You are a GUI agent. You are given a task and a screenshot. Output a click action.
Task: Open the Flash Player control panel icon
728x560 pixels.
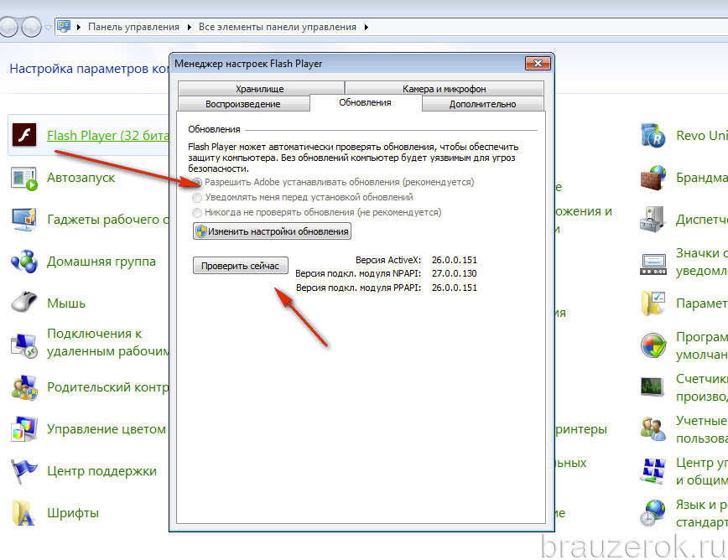[24, 135]
